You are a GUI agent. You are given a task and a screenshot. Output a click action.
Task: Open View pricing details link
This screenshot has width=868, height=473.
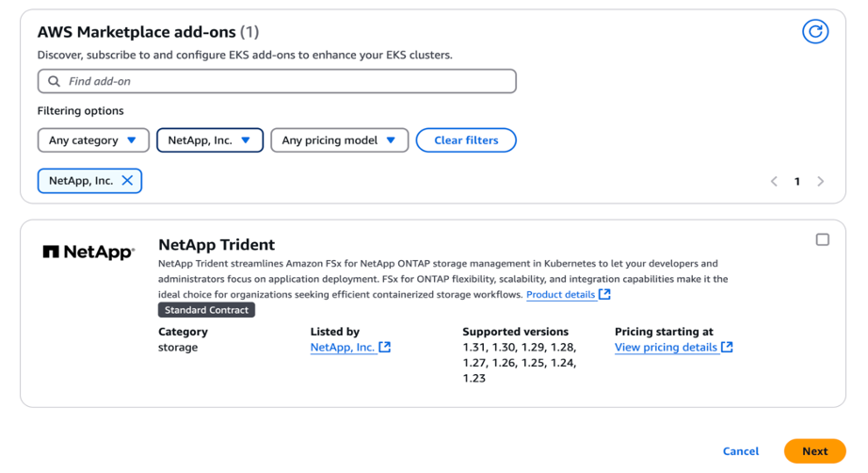pos(673,348)
